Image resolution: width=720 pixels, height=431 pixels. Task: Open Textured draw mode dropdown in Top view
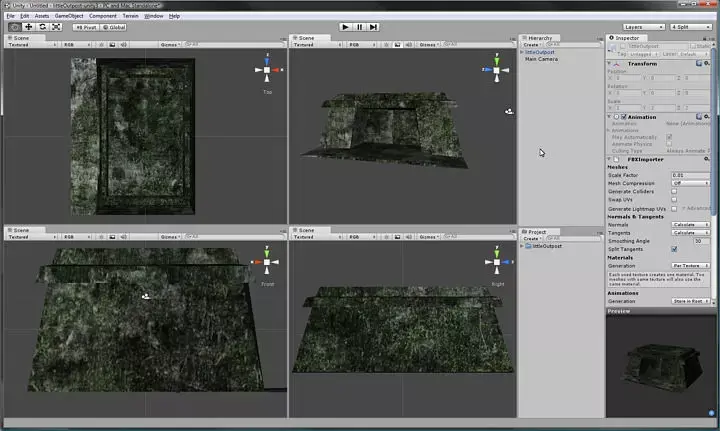click(x=32, y=45)
